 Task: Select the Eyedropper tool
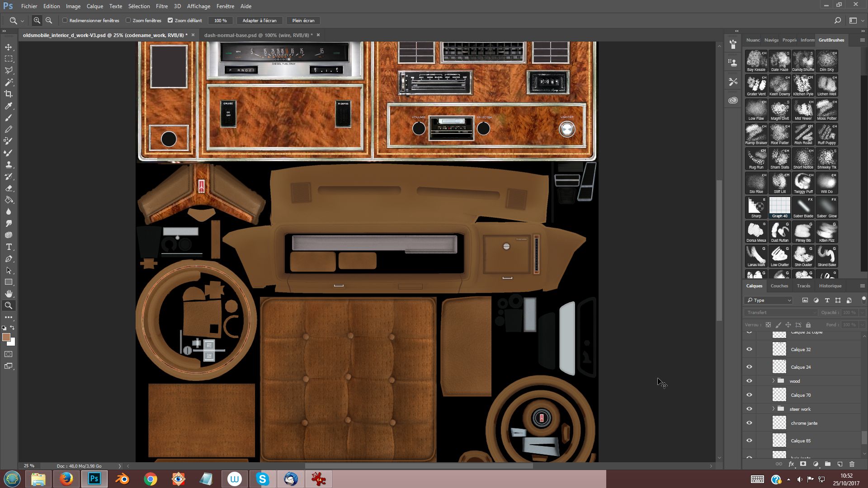[x=9, y=106]
